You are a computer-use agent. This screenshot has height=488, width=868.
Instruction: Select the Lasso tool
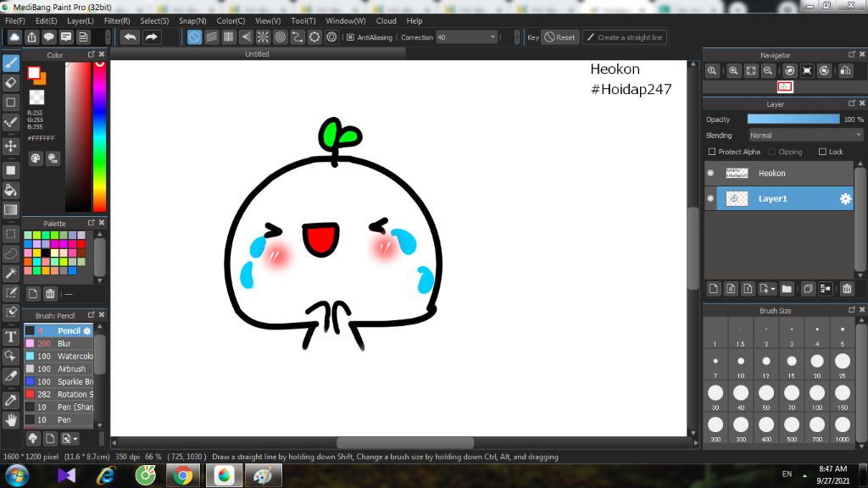click(10, 254)
